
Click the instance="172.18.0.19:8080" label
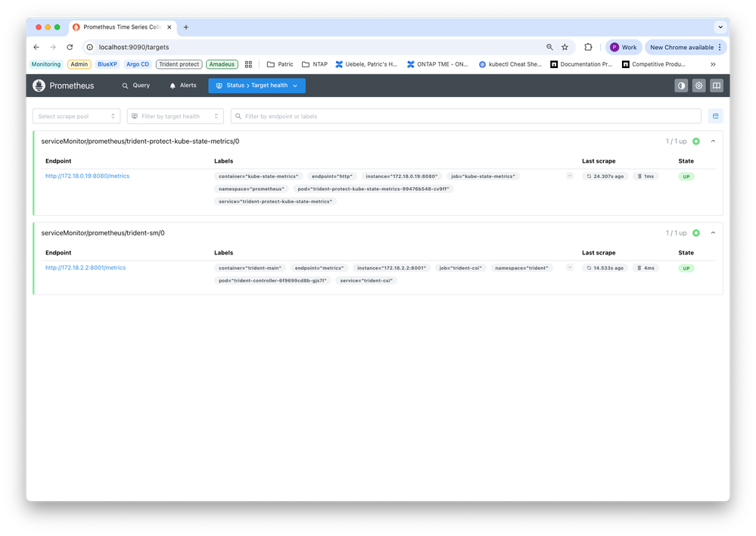[402, 176]
